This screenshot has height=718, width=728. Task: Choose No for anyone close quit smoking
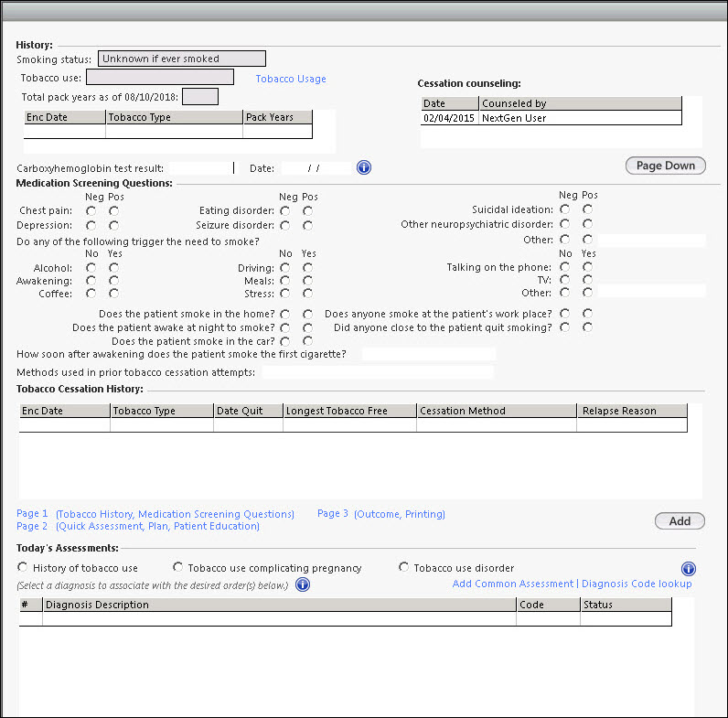[564, 327]
